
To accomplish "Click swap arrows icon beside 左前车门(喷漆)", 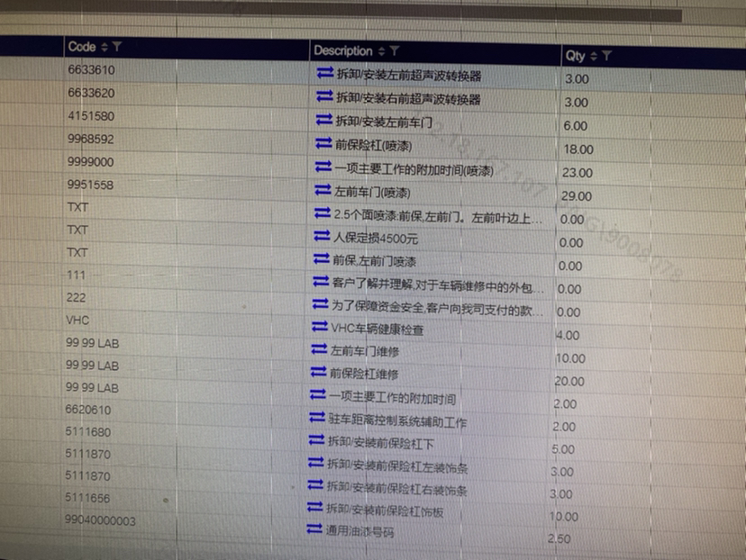I will [323, 190].
